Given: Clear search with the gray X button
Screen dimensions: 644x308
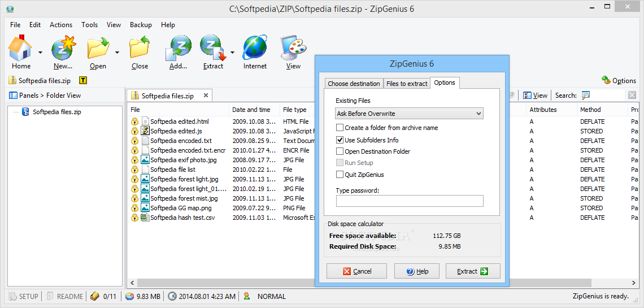Looking at the screenshot, I should [632, 96].
